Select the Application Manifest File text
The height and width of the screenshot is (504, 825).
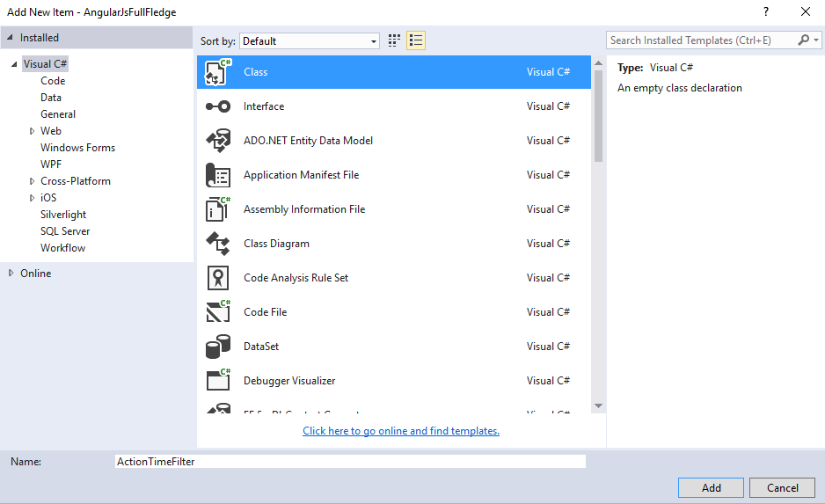click(x=301, y=175)
